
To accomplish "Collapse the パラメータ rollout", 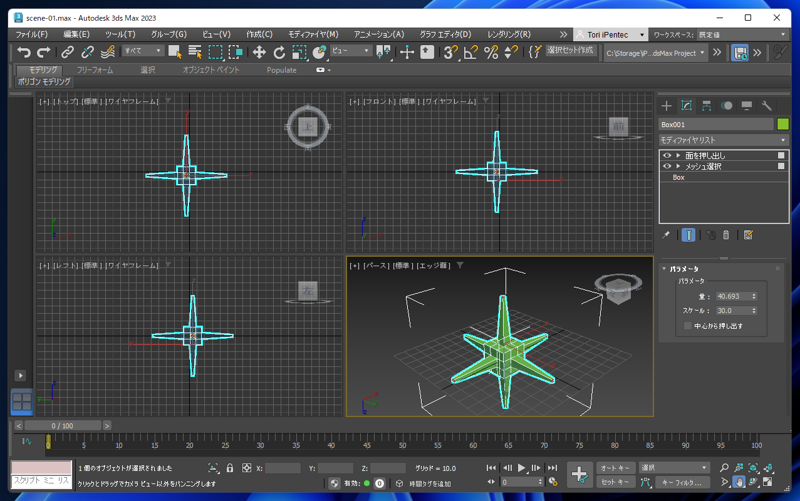I will (664, 268).
